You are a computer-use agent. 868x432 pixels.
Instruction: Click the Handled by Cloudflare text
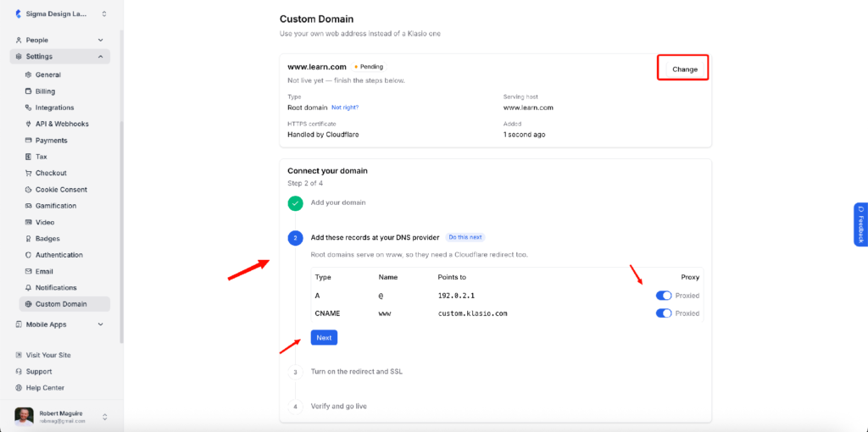(x=323, y=135)
